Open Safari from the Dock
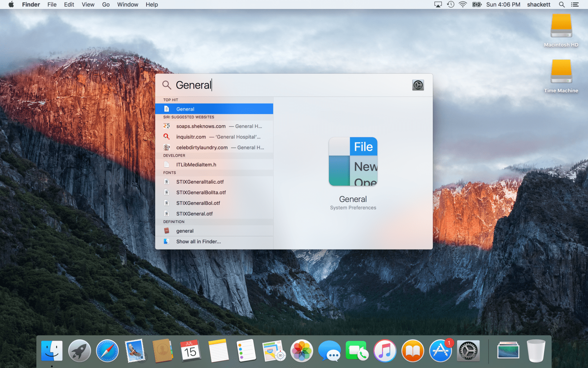 tap(107, 350)
